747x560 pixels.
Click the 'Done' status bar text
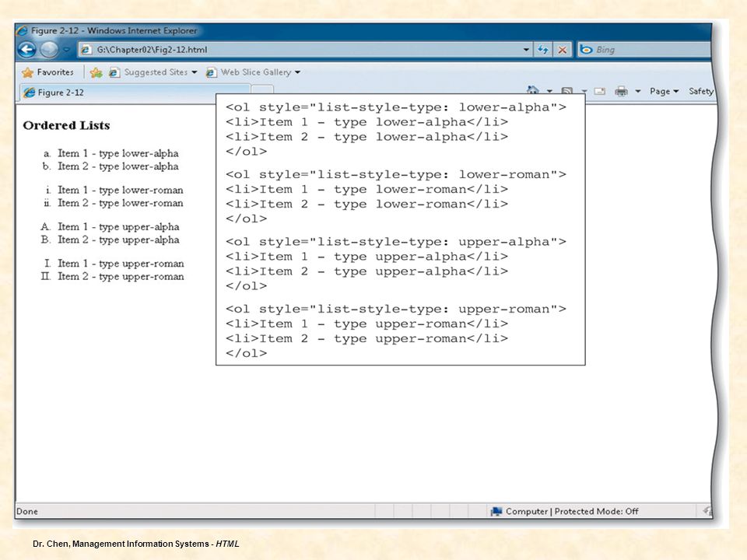(27, 512)
